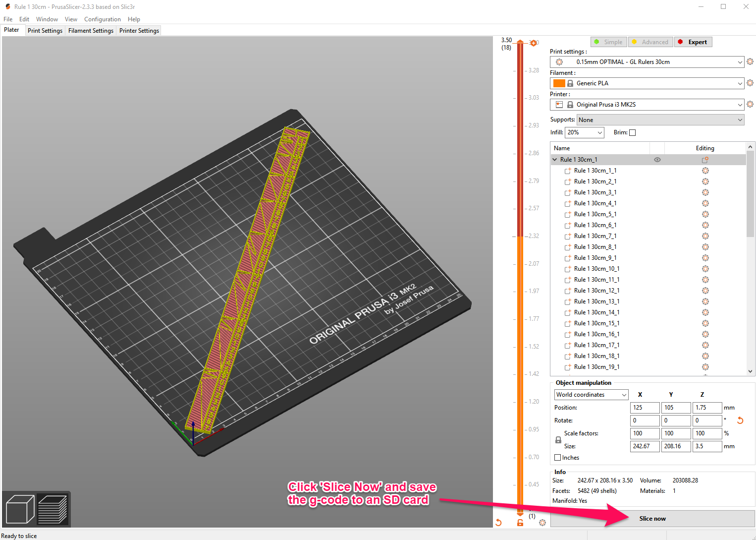This screenshot has width=756, height=540.
Task: Open settings gear for Rule 1 30cm_15_1
Action: (x=705, y=323)
